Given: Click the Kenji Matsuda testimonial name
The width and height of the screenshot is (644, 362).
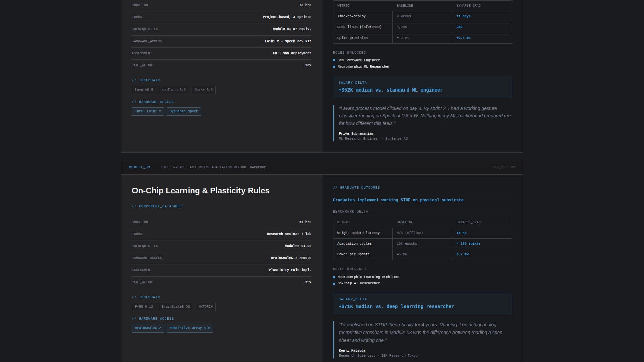Looking at the screenshot, I should click(x=352, y=351).
